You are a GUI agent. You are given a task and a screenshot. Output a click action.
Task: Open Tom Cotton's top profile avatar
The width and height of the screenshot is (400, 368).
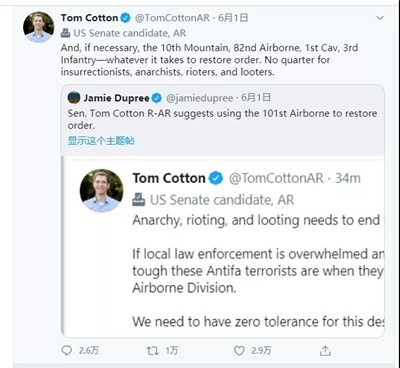(x=38, y=27)
